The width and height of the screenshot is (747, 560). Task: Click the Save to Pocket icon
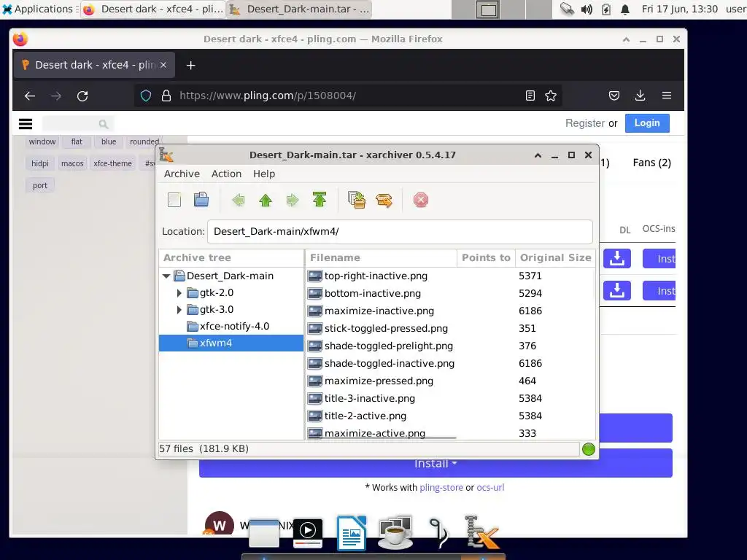[x=614, y=96]
